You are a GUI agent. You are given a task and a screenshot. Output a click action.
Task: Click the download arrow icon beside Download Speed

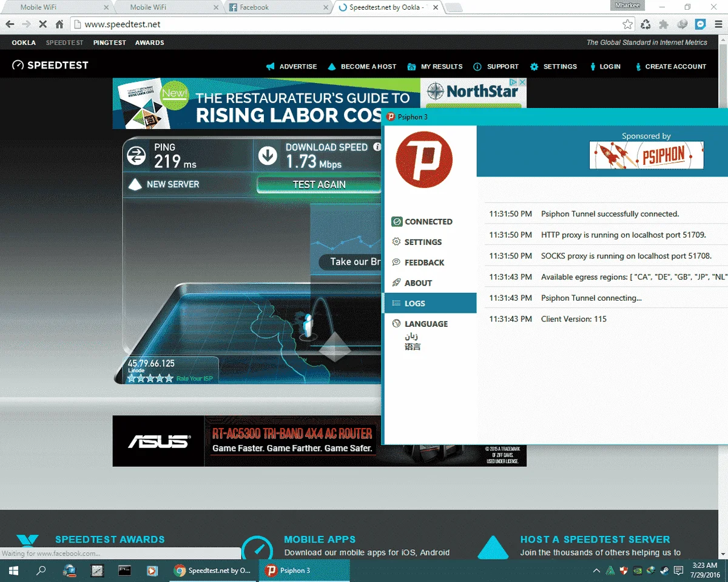click(268, 156)
